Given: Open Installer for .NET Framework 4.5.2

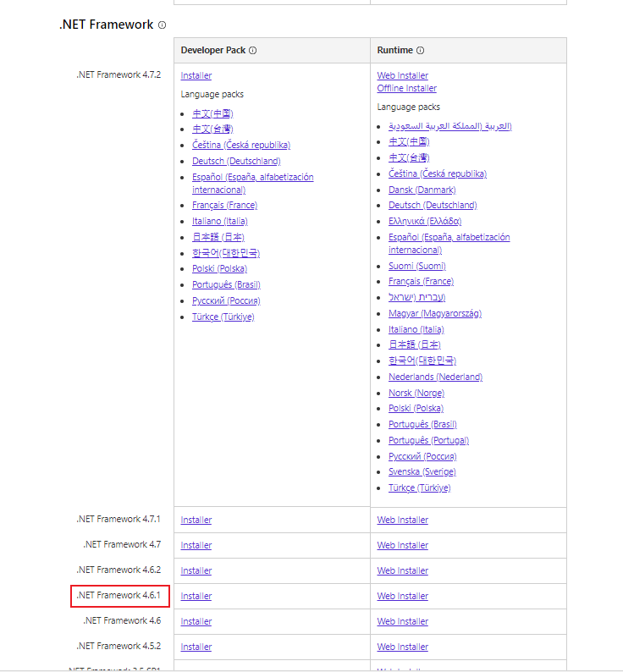Looking at the screenshot, I should [x=196, y=647].
